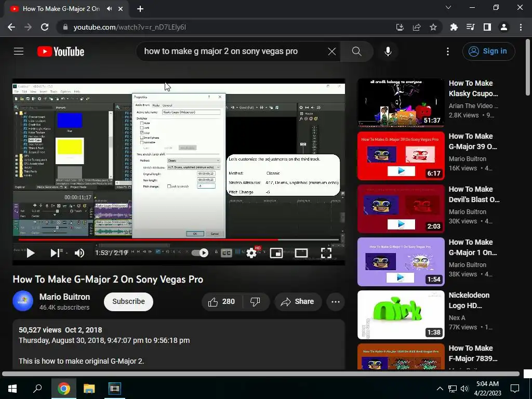The image size is (532, 399).
Task: Clear the search box with X icon
Action: [332, 51]
